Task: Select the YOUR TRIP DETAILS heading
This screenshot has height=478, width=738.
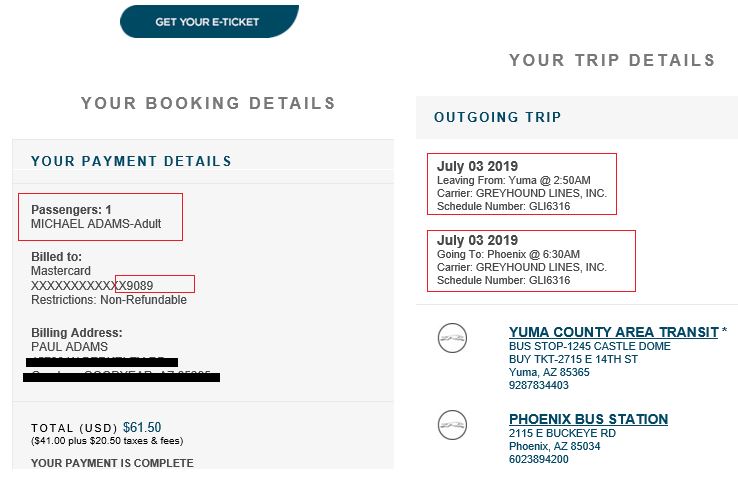Action: [x=612, y=60]
